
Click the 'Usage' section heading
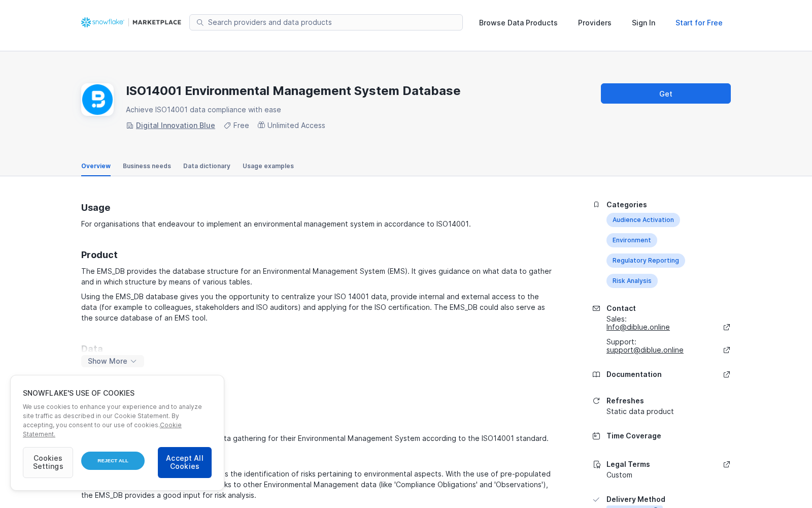pyautogui.click(x=95, y=208)
